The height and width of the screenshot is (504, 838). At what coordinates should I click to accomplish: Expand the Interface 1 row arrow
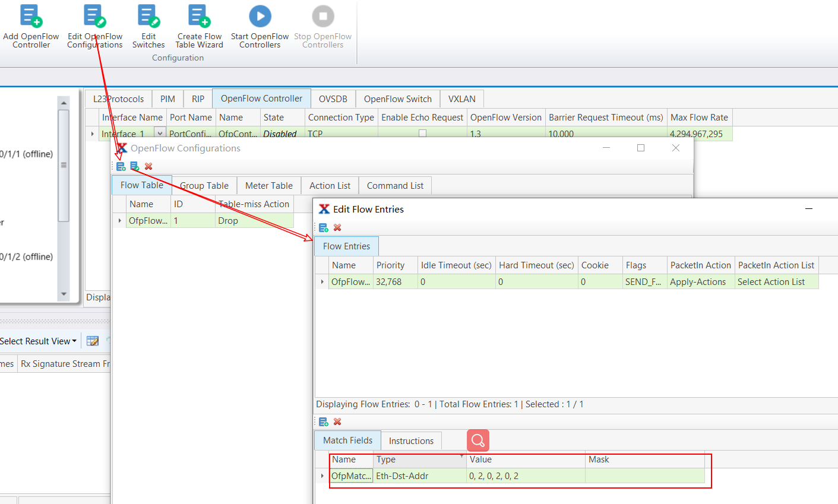point(92,134)
